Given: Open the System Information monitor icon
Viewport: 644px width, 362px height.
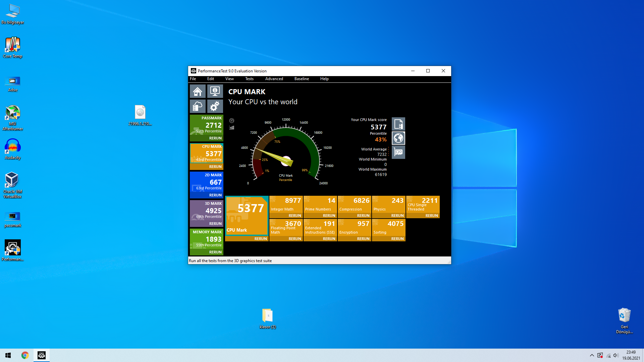Looking at the screenshot, I should coord(215,91).
